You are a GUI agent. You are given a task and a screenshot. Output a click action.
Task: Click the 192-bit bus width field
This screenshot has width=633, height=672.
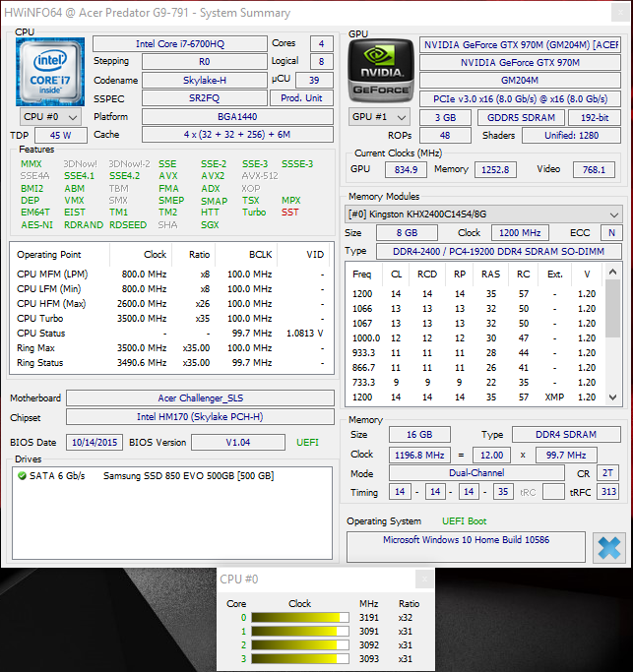pyautogui.click(x=595, y=117)
